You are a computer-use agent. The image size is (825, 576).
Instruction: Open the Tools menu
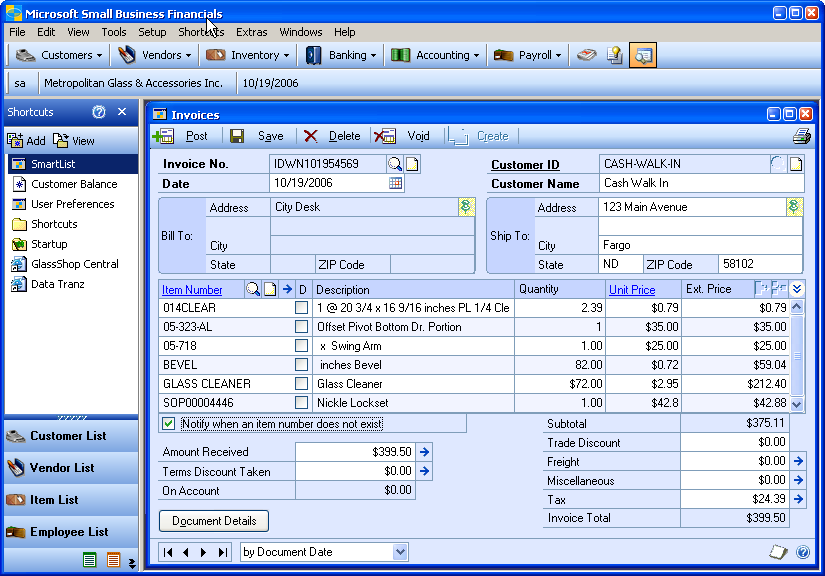[x=114, y=32]
